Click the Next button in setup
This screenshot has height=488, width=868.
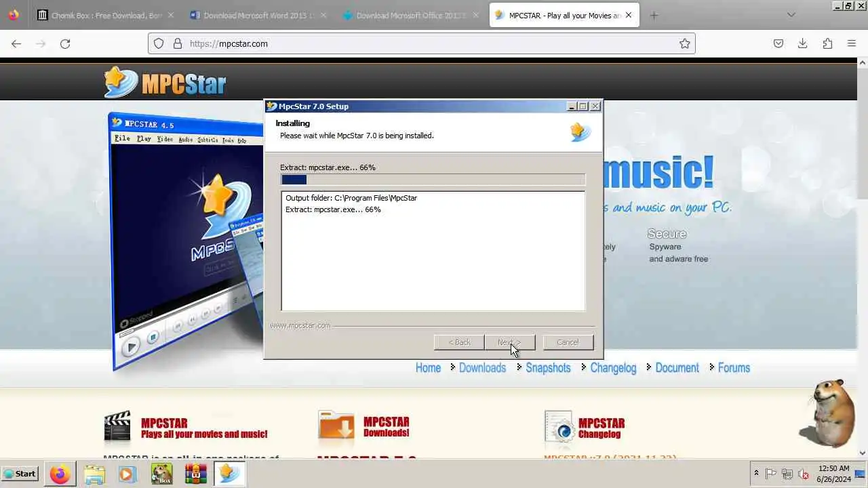pos(509,342)
